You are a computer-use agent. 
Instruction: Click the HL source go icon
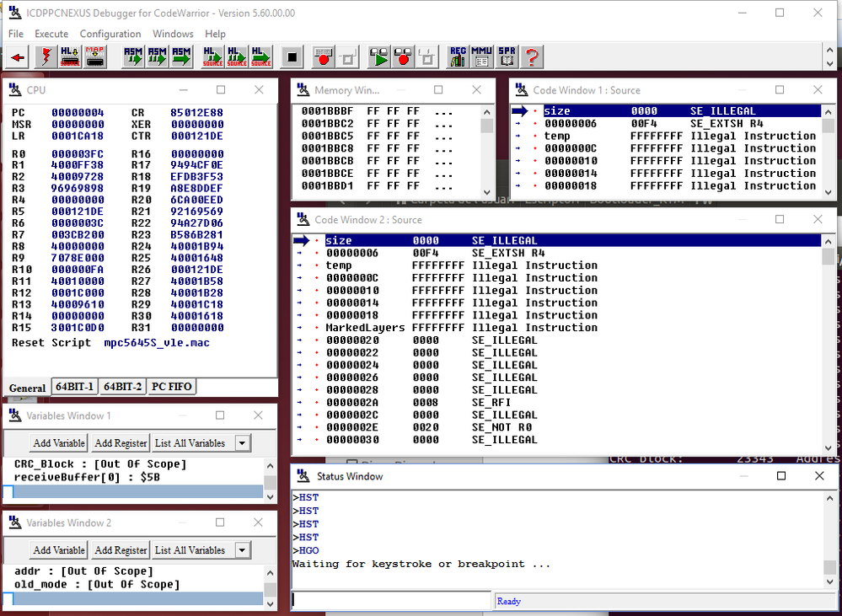[261, 57]
